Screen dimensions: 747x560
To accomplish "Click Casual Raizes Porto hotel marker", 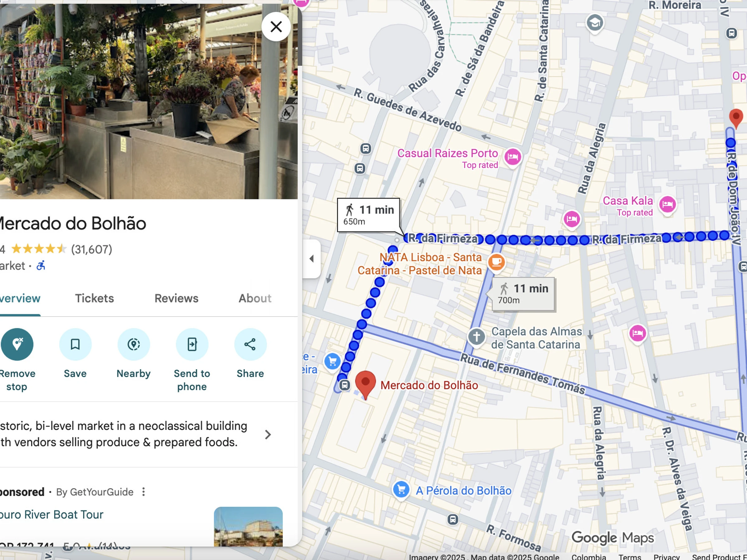I will click(513, 157).
